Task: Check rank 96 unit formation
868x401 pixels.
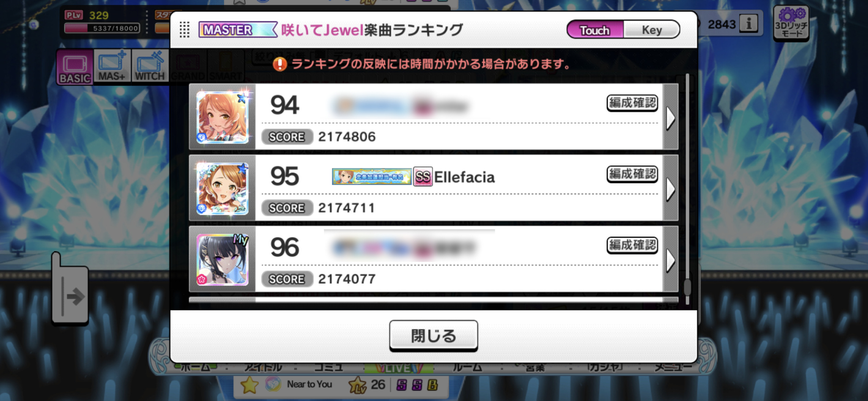Action: [x=632, y=245]
